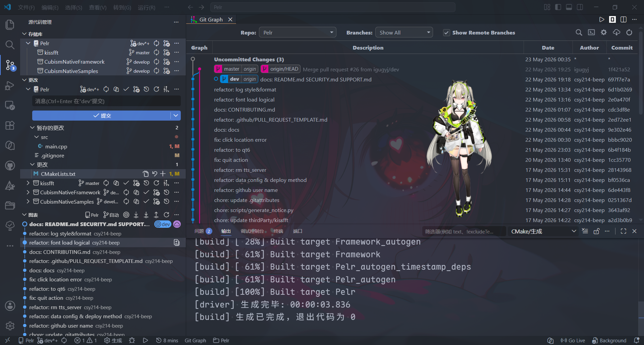This screenshot has height=345, width=644.
Task: Select main.cpp in staged changes
Action: [x=56, y=146]
